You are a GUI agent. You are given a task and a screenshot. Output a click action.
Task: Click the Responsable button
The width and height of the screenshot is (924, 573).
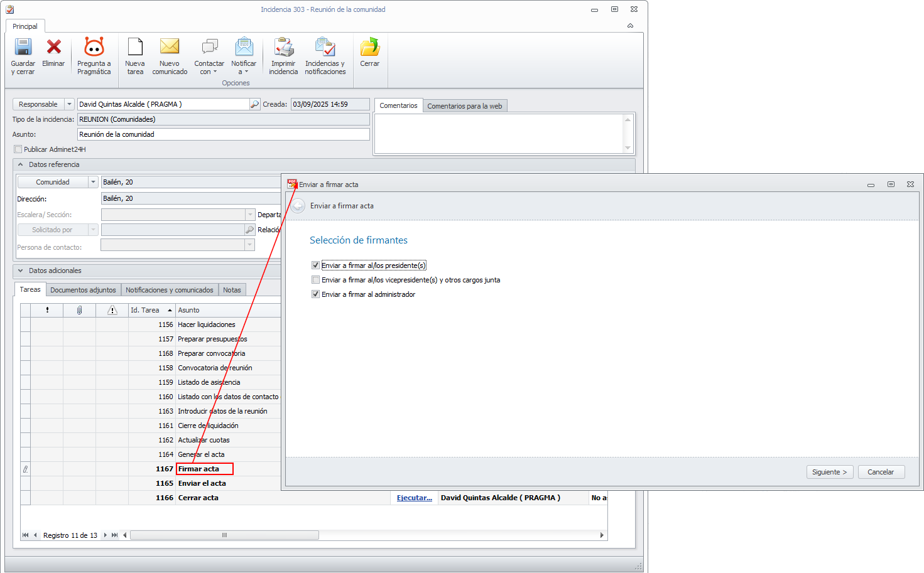(x=38, y=104)
